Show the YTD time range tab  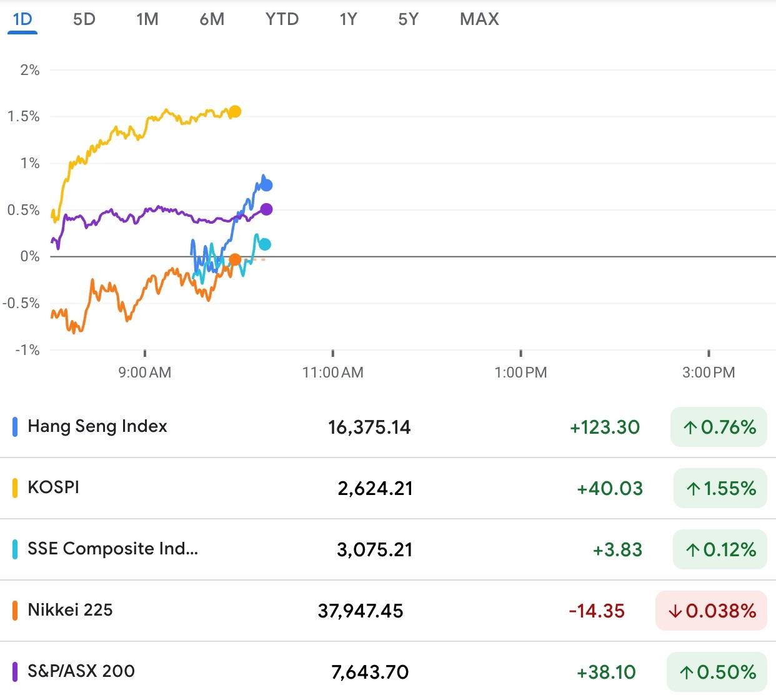tap(282, 19)
